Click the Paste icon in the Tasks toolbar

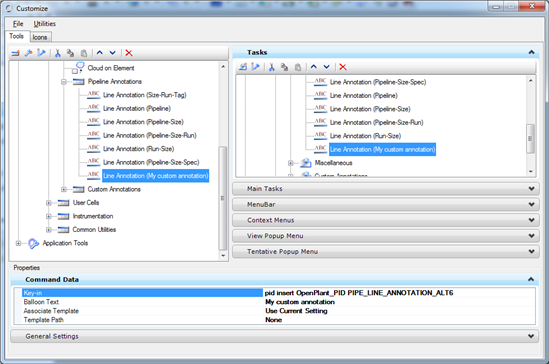point(298,67)
